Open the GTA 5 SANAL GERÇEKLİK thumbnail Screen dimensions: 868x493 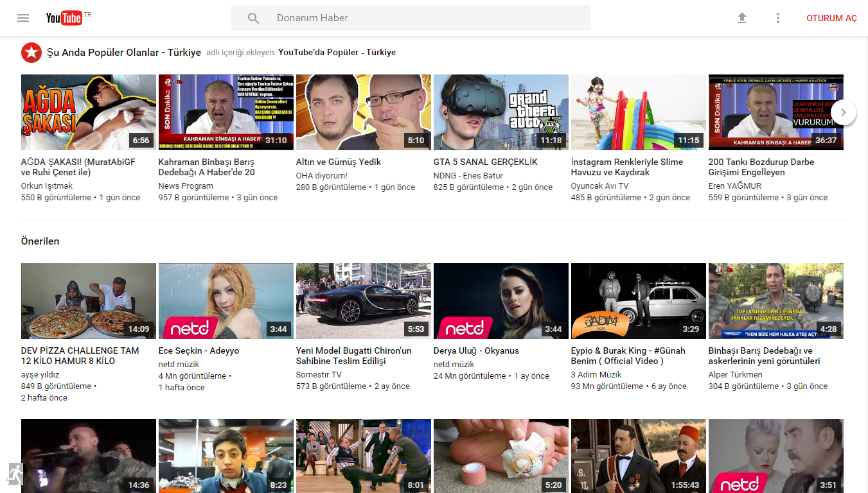501,112
